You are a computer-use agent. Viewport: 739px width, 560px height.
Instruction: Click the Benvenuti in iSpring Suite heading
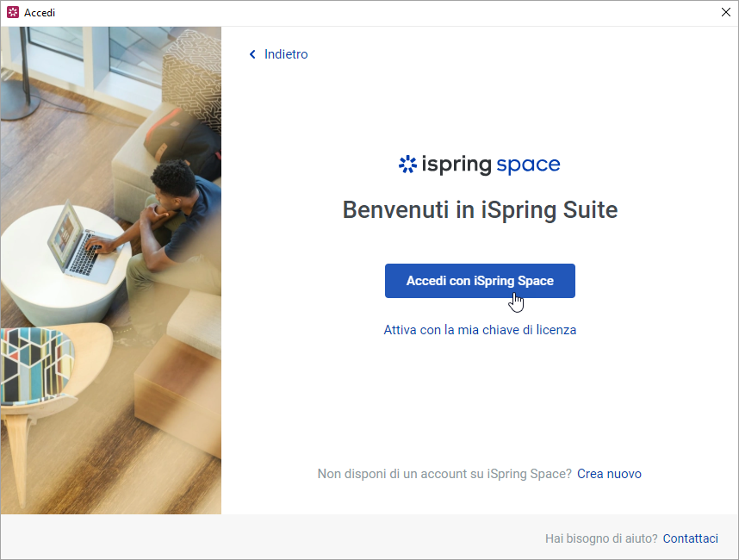click(x=480, y=210)
